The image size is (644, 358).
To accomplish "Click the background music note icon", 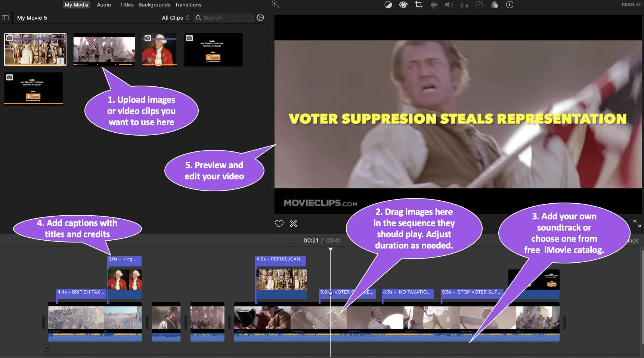I will click(47, 349).
